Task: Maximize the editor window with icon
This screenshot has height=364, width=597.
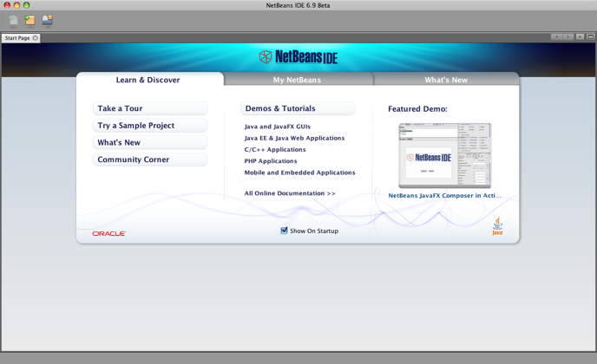Action: pos(590,37)
